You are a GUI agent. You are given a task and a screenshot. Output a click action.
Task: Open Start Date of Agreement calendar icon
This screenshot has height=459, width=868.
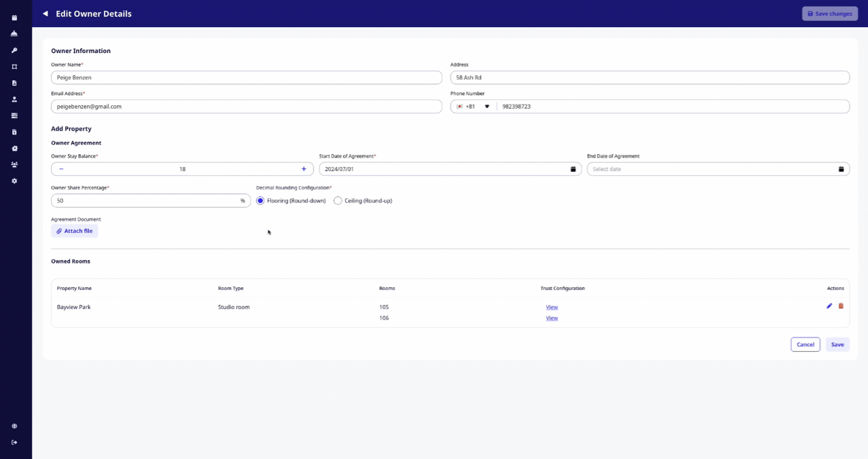573,169
